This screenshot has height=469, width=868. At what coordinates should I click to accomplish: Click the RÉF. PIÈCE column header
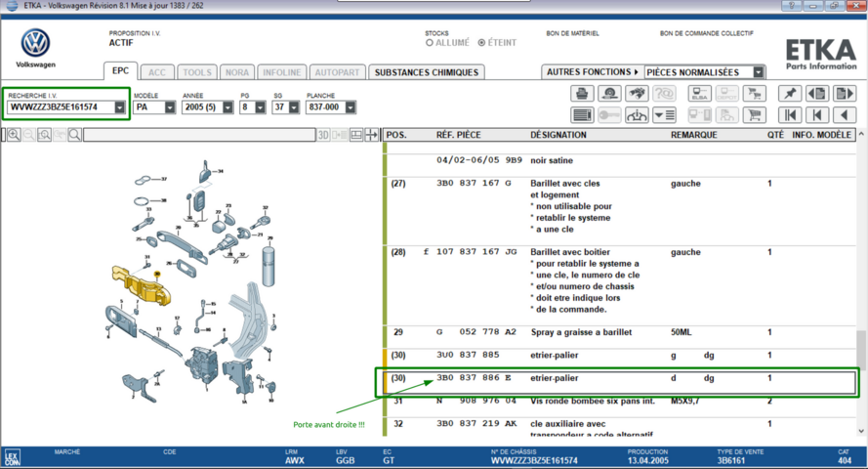pos(458,135)
